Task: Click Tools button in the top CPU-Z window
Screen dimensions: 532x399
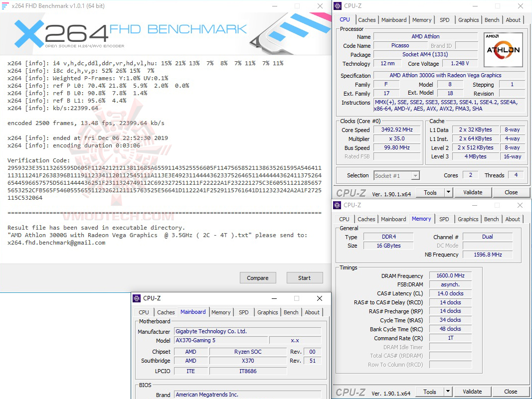Action: click(x=430, y=192)
